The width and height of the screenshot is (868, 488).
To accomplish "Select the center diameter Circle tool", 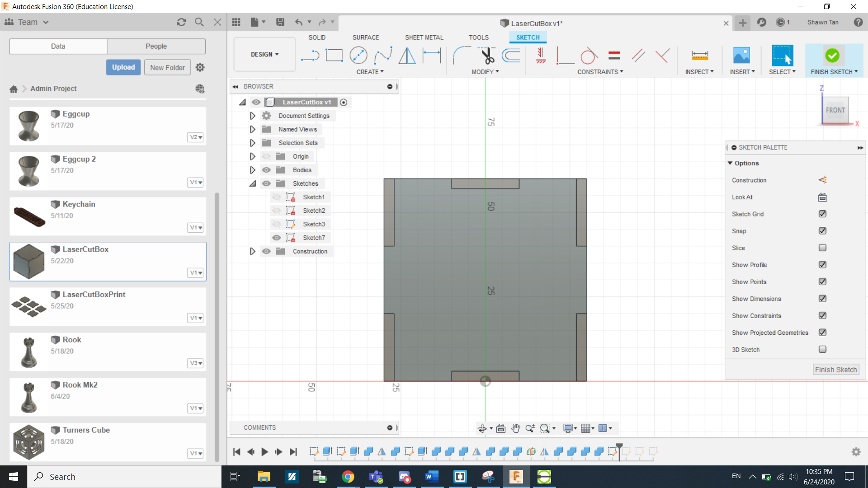I will 358,56.
